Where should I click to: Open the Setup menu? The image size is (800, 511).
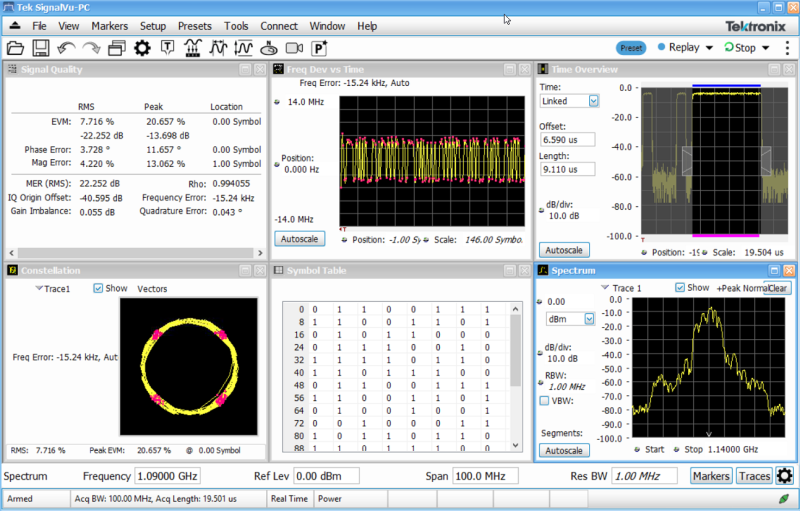(153, 26)
